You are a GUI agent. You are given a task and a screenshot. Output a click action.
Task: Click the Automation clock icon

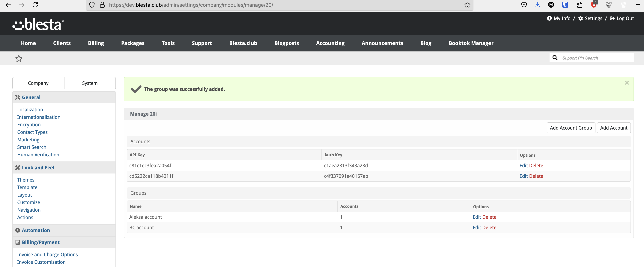coord(17,230)
